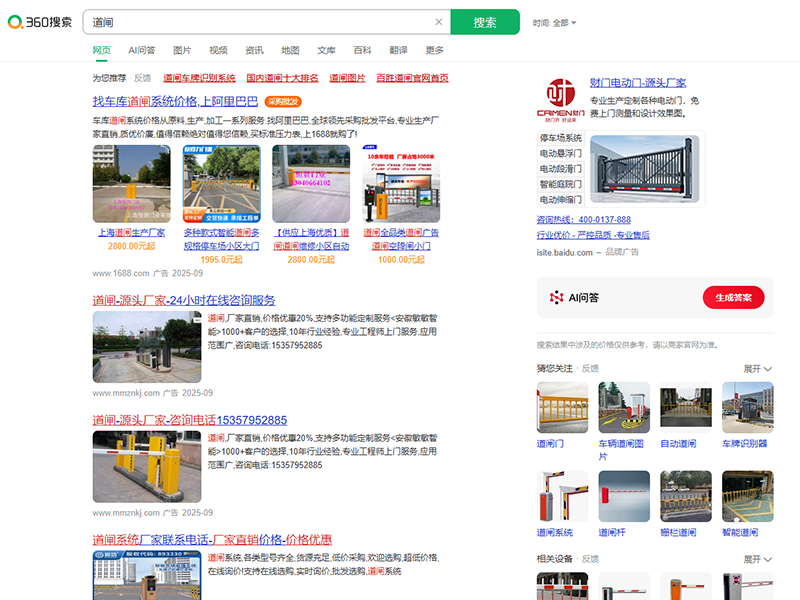The width and height of the screenshot is (800, 600).
Task: Open the 更多 tab menu
Action: point(434,50)
